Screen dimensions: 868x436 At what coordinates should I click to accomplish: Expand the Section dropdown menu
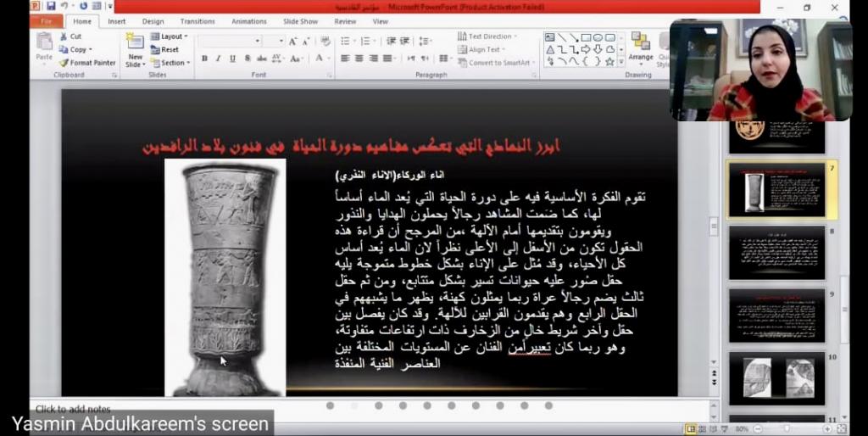tap(171, 63)
